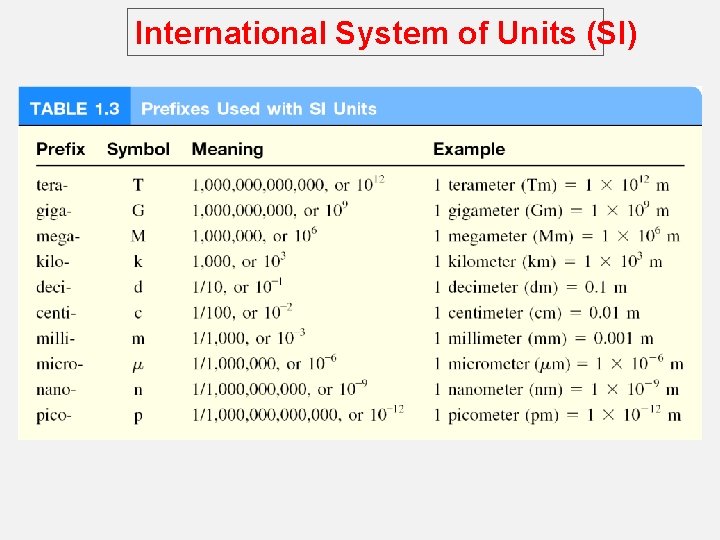Click the example '1 picometer (pm)'
720x540 pixels.
tap(496, 416)
